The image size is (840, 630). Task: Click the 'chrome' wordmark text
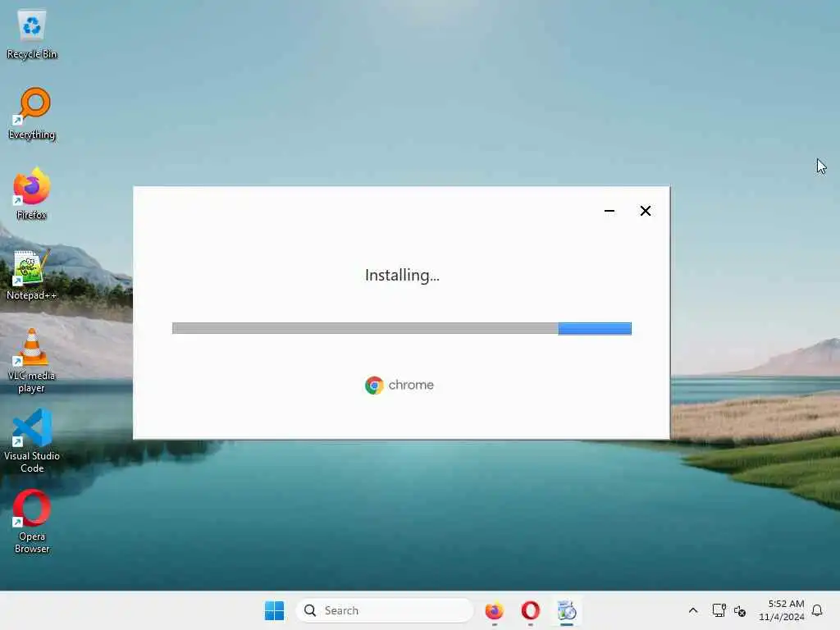click(x=411, y=386)
